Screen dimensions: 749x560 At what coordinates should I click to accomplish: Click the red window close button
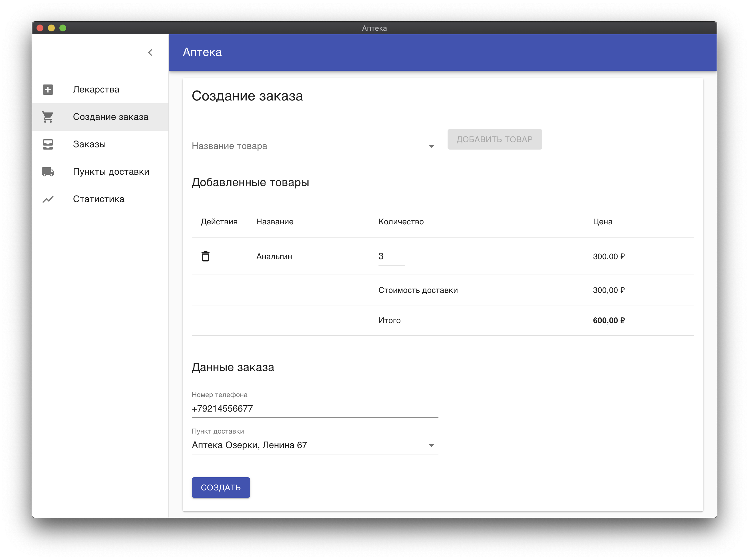[x=40, y=28]
